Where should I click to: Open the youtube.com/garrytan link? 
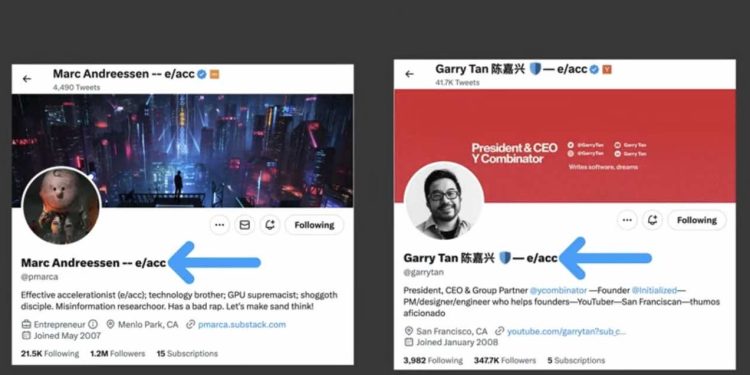tap(566, 331)
